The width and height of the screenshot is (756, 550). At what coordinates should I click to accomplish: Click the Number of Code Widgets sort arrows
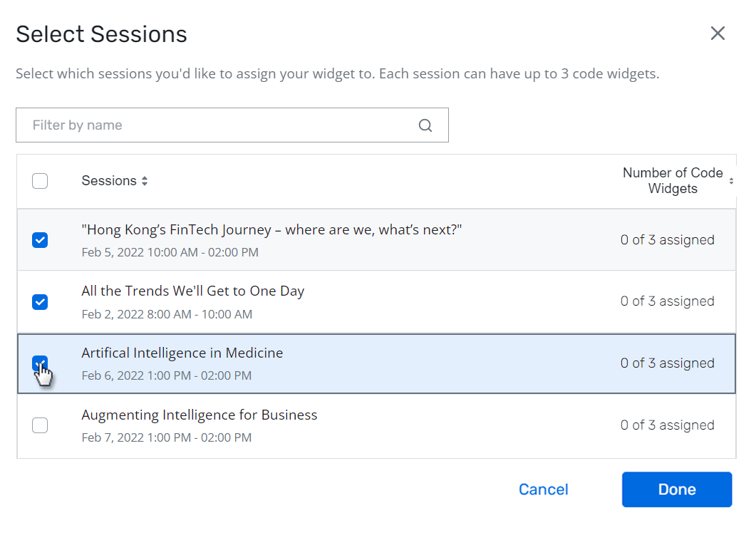pyautogui.click(x=731, y=182)
